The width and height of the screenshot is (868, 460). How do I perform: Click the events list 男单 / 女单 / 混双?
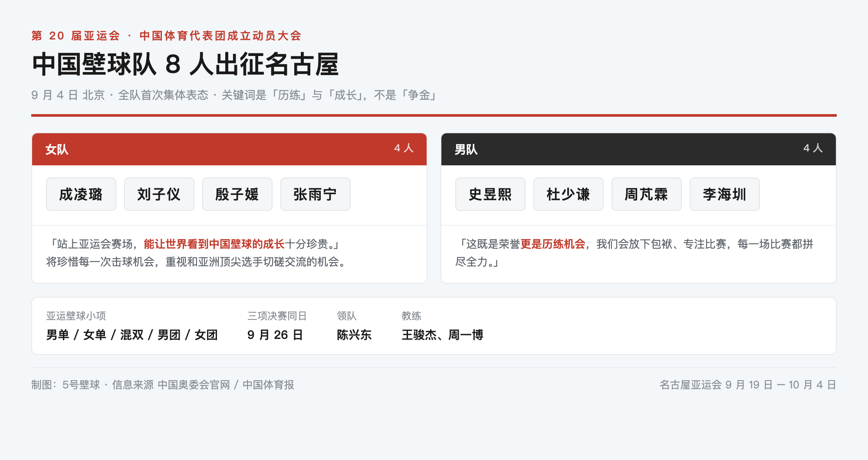tap(132, 335)
